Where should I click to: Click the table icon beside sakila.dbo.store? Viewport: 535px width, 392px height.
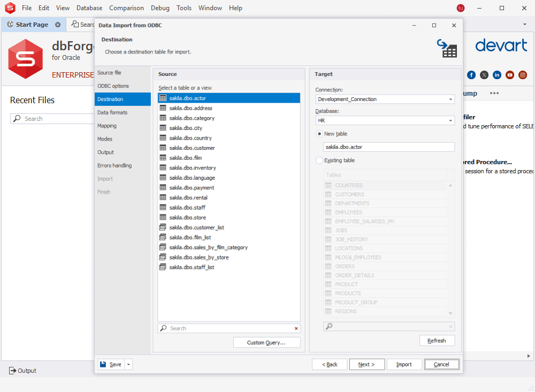pos(163,217)
